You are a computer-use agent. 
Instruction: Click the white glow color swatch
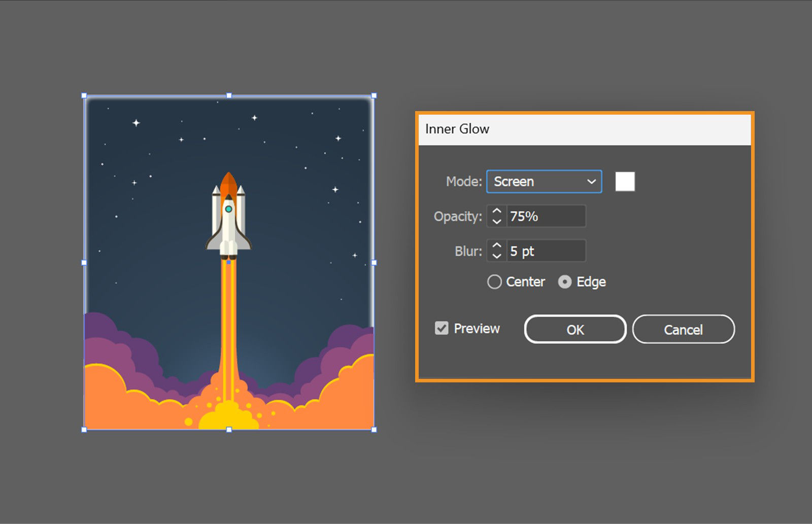pos(626,181)
